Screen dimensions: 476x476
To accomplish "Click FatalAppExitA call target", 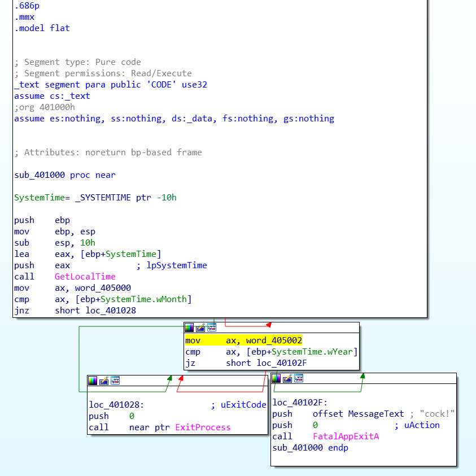I will [346, 436].
